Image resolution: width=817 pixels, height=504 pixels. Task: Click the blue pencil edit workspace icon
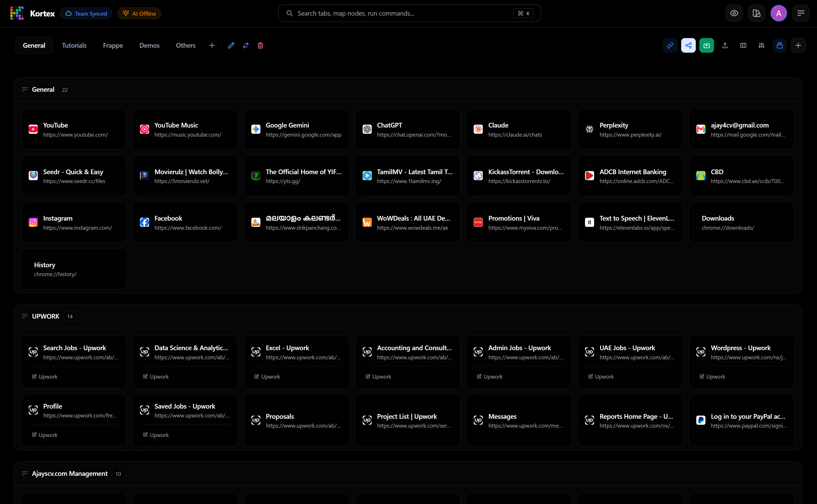point(231,45)
